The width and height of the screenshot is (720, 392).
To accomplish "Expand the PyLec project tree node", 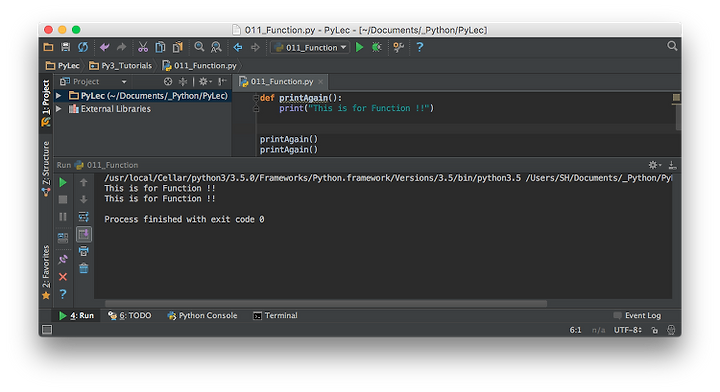I will point(59,95).
